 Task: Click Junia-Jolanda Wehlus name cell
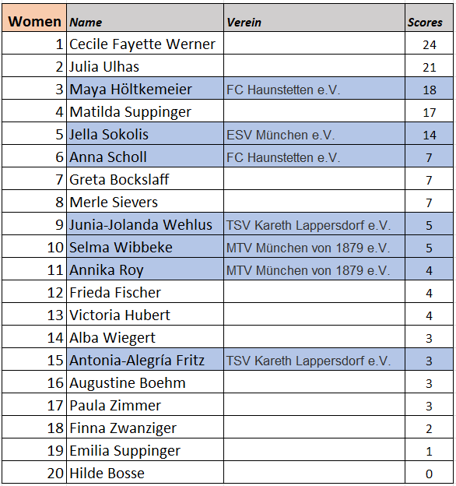tap(145, 224)
